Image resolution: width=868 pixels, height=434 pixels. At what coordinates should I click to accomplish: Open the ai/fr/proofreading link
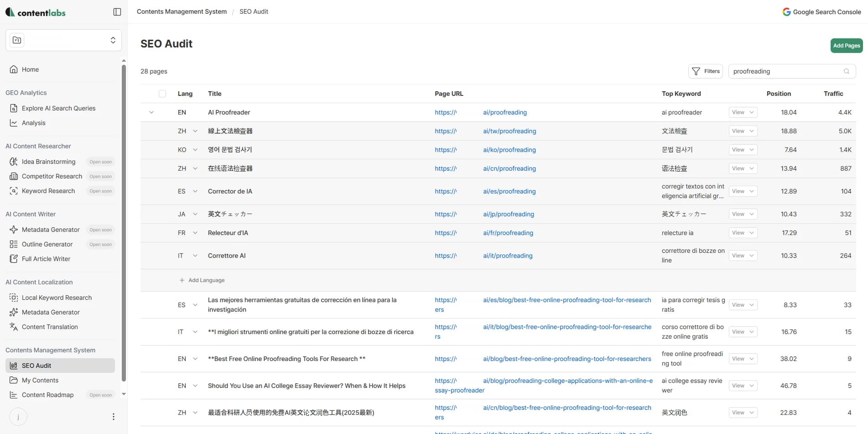pos(508,233)
